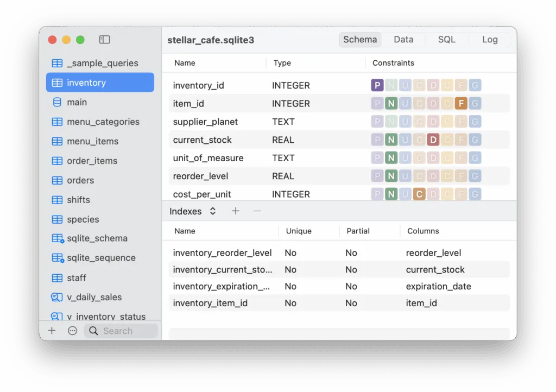Viewport: 556px width, 392px height.
Task: Open the Log tab
Action: (x=490, y=40)
